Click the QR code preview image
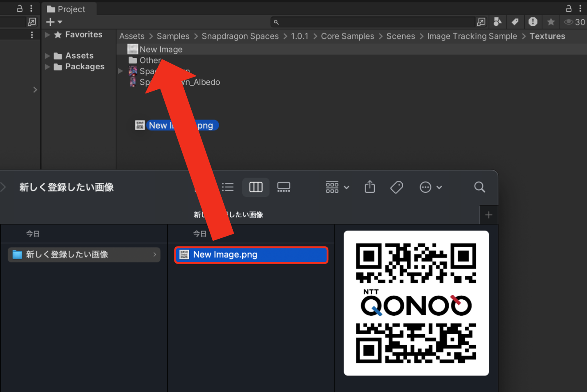Image resolution: width=587 pixels, height=392 pixels. tap(416, 303)
